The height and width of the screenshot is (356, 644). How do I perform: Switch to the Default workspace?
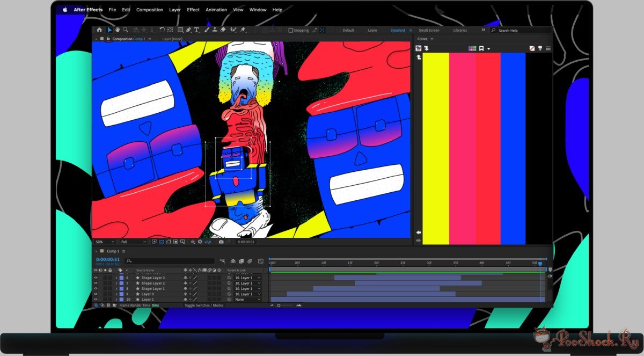coord(348,31)
